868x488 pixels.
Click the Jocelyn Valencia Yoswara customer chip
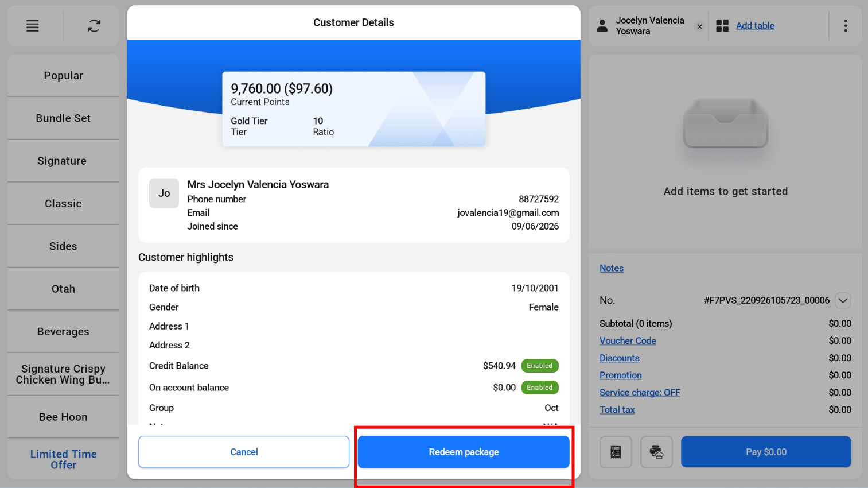[x=650, y=26]
